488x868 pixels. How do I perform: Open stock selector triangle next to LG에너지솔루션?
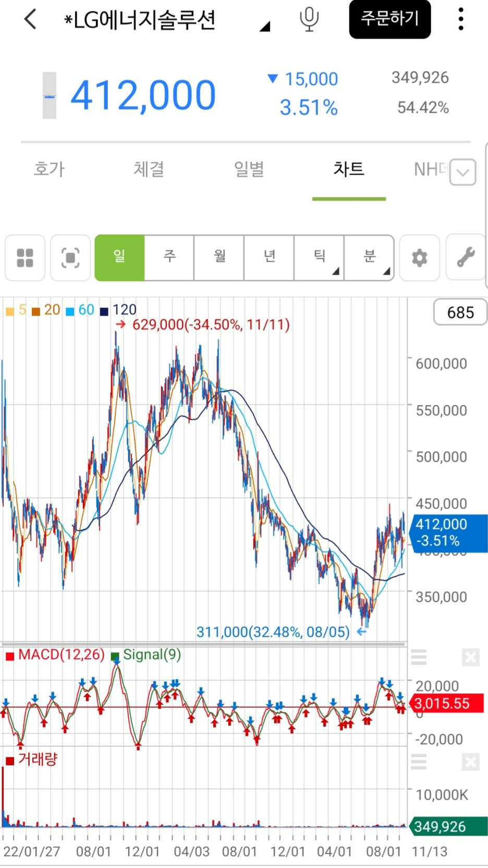tap(265, 26)
